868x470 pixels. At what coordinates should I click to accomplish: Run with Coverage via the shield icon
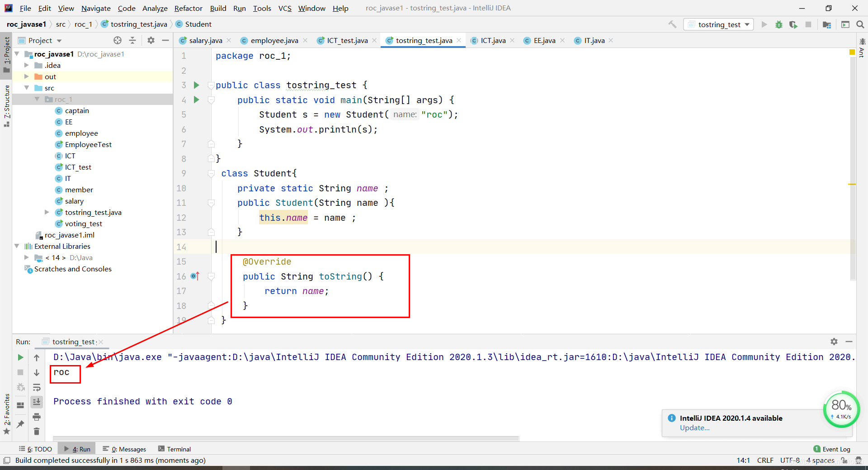coord(793,24)
